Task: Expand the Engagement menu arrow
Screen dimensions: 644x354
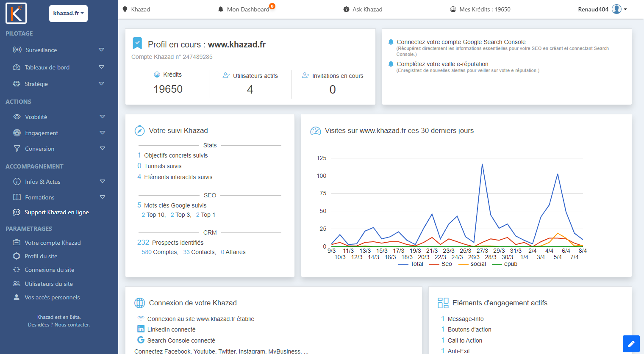Action: click(102, 133)
